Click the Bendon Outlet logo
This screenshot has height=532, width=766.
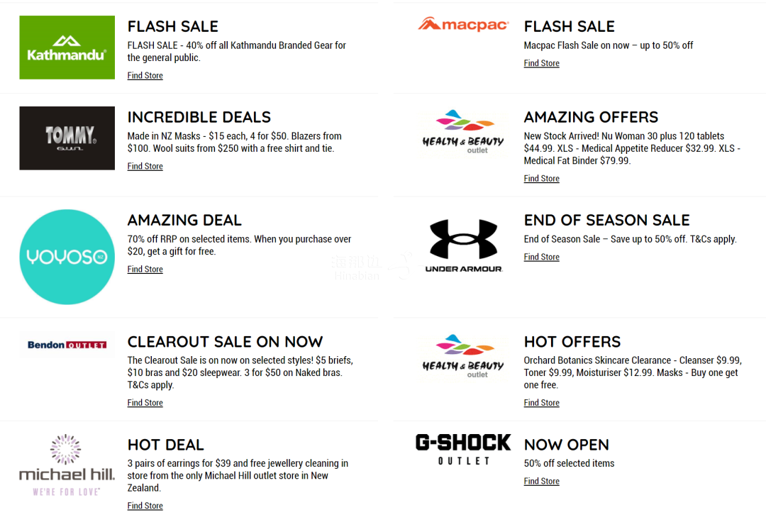coord(67,345)
